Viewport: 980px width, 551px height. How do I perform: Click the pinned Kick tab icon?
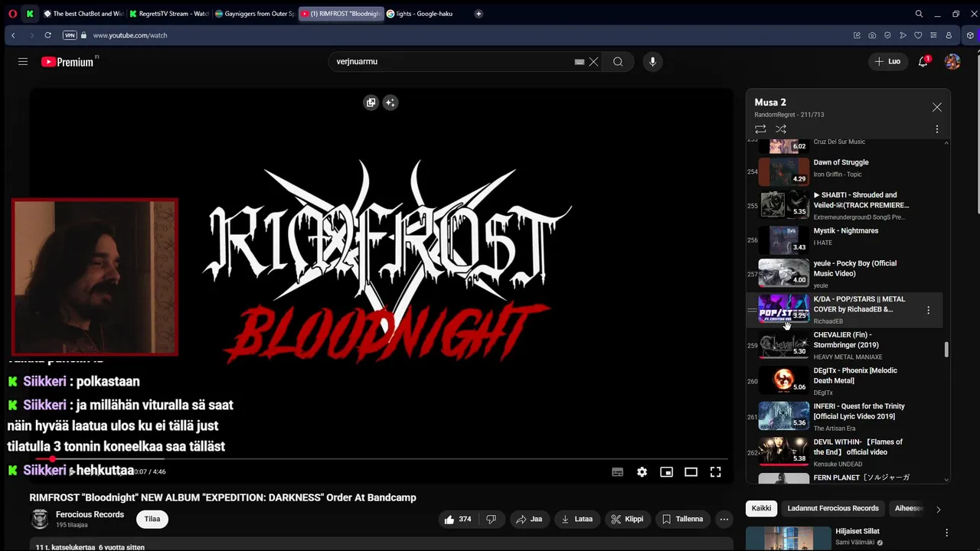coord(30,14)
